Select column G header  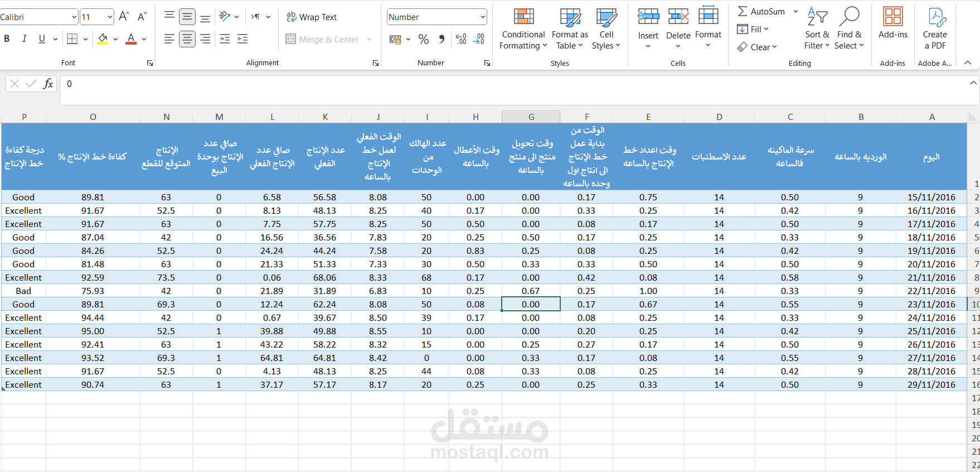click(x=531, y=117)
